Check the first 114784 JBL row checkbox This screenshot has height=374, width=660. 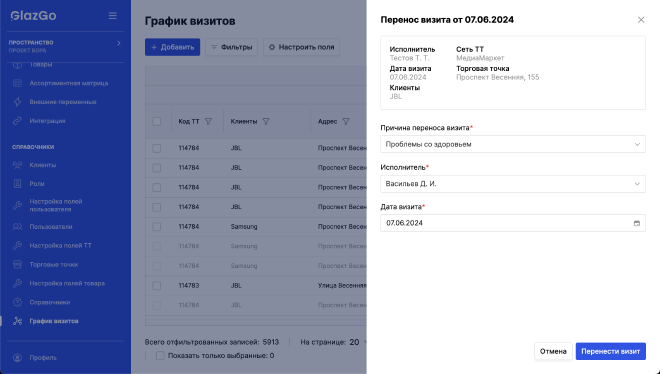point(157,148)
